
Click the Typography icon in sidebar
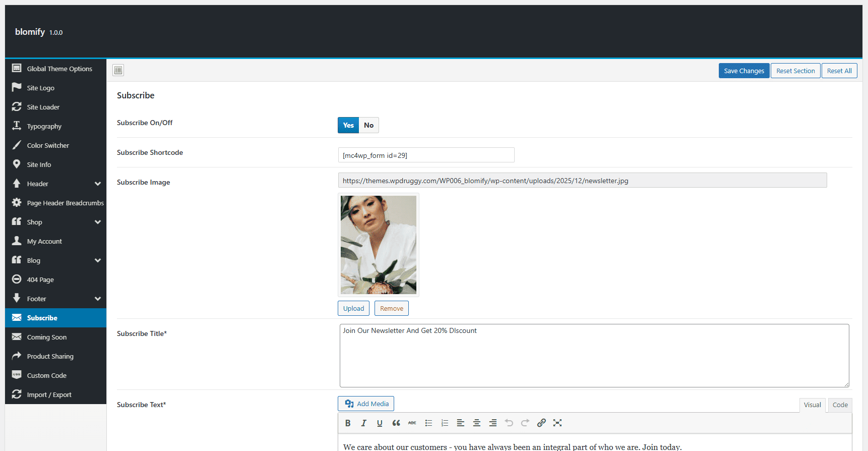point(17,126)
